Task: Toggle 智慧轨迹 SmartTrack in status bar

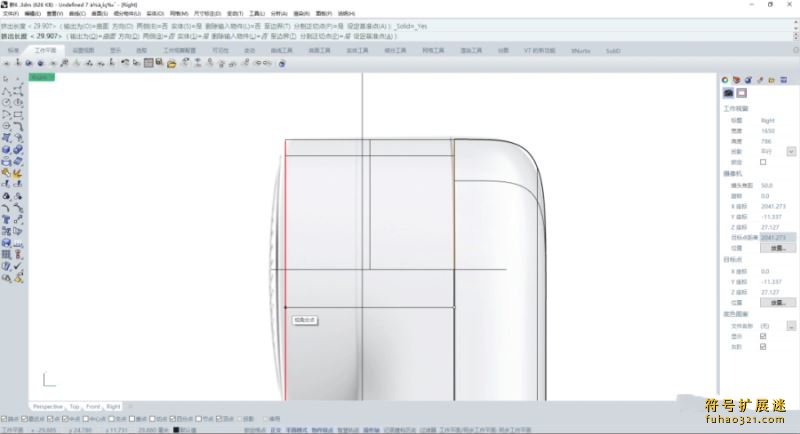Action: click(x=348, y=430)
